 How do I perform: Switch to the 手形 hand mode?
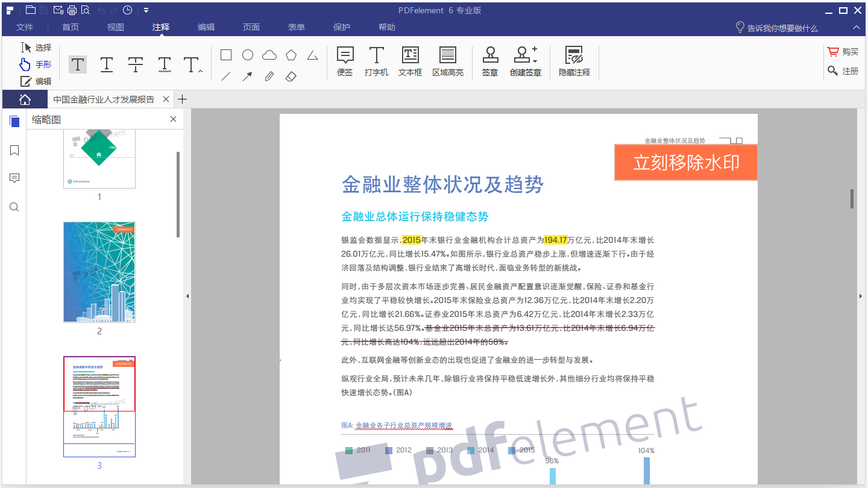tap(36, 64)
